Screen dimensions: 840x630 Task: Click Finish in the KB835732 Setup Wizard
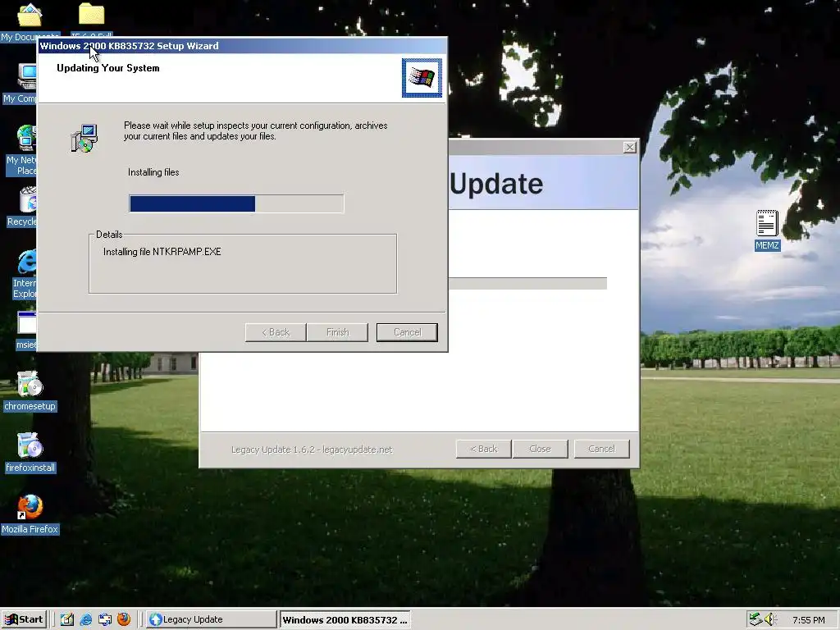(x=337, y=332)
